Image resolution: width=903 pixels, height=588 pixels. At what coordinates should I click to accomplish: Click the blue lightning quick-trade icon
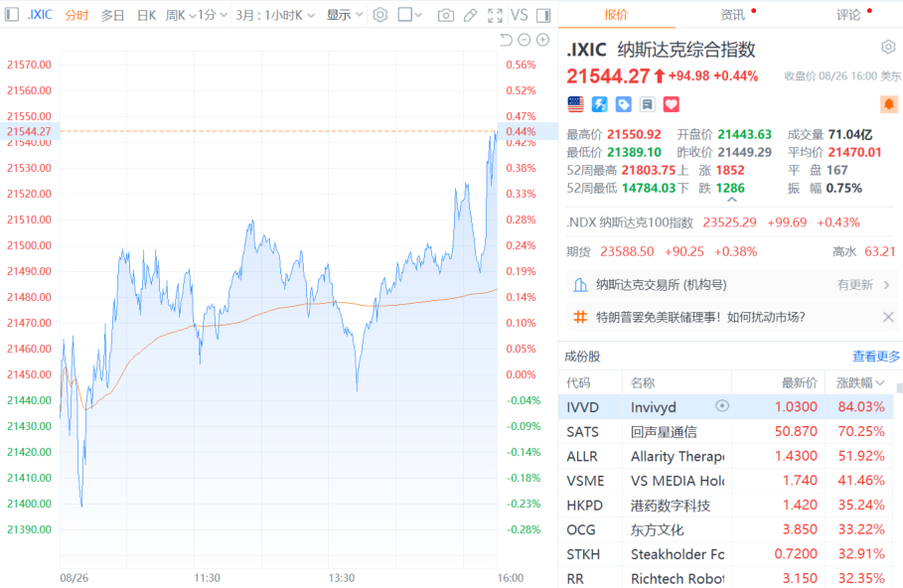[599, 104]
